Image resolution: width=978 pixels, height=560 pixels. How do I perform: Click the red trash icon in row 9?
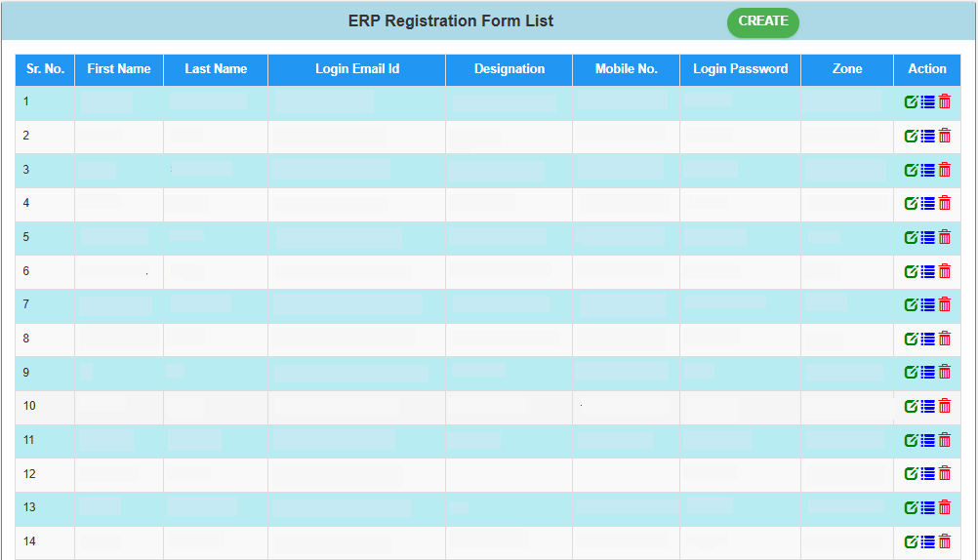point(944,372)
